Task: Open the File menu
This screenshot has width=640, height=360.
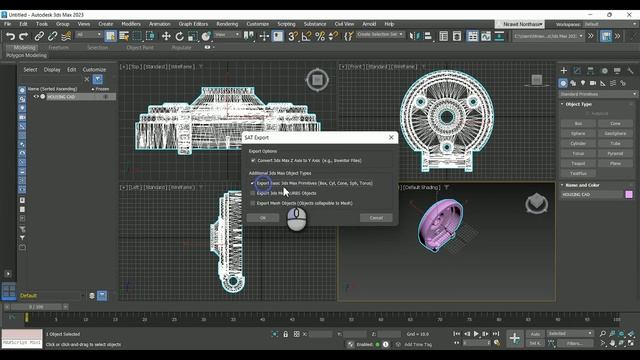Action: coord(8,24)
